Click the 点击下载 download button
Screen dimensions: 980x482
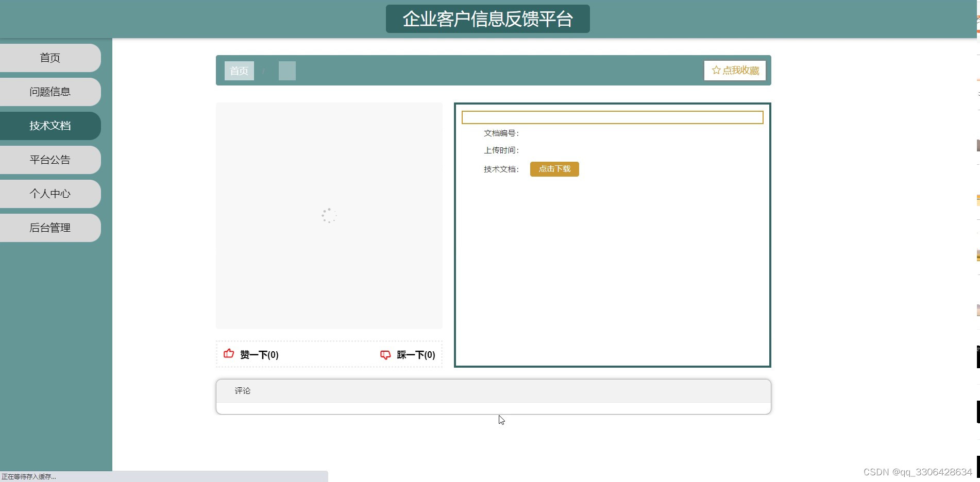(x=554, y=169)
